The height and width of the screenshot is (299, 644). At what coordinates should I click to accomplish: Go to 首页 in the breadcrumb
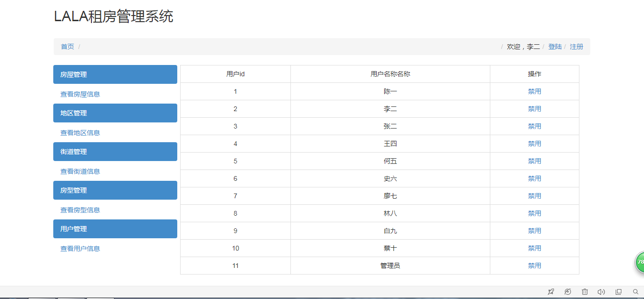(67, 47)
